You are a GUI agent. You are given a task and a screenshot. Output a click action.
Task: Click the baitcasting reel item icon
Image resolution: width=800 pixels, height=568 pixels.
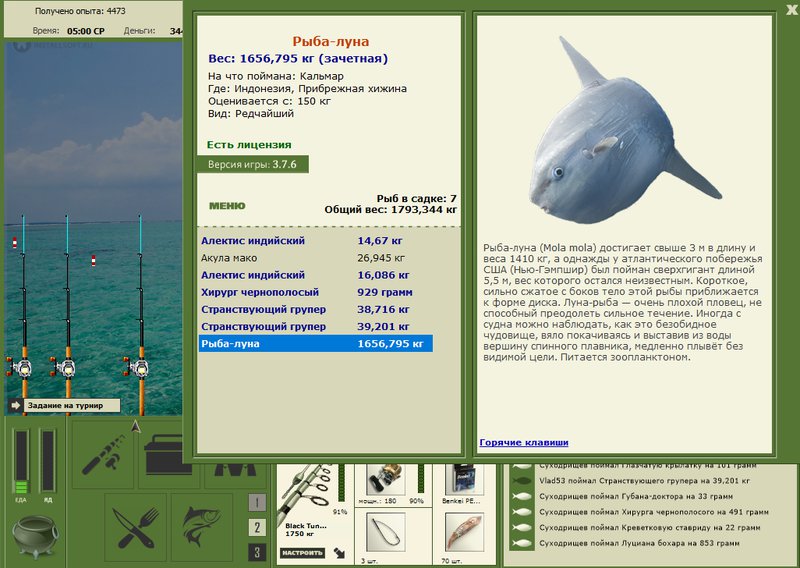[x=386, y=480]
